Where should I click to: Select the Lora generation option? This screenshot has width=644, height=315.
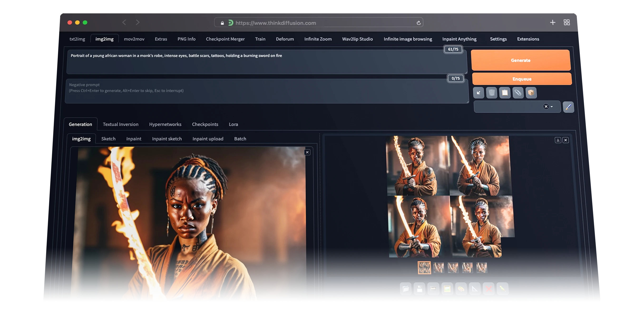pos(233,124)
